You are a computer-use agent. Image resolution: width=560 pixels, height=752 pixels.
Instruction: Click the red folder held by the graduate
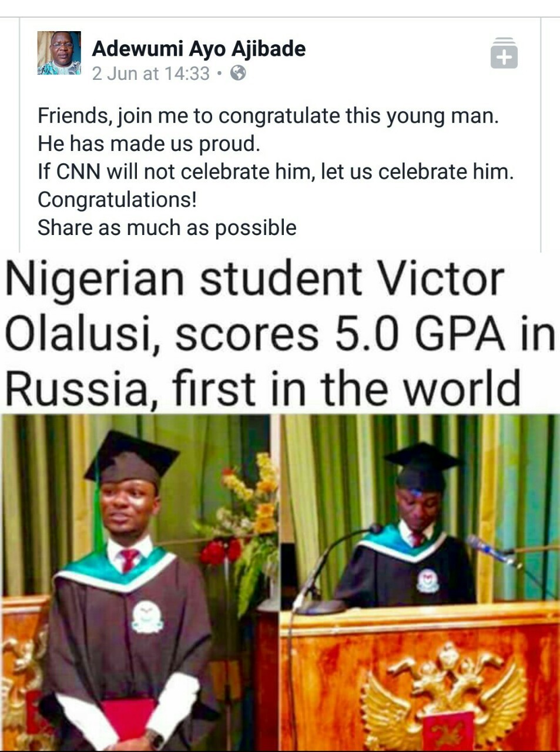pos(126,718)
